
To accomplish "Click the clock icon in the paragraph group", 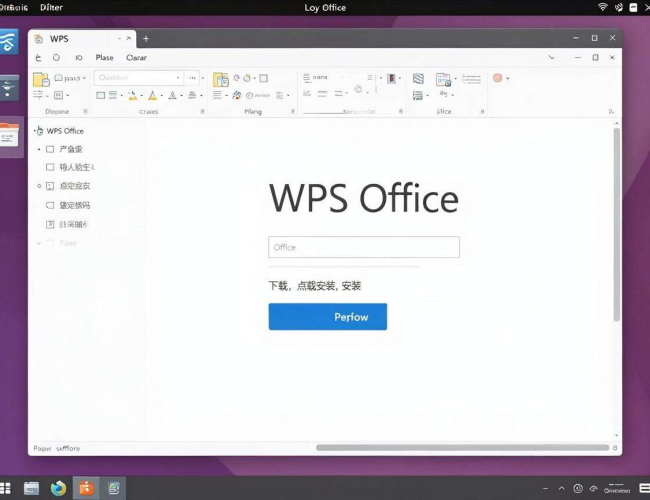I will pos(358,90).
